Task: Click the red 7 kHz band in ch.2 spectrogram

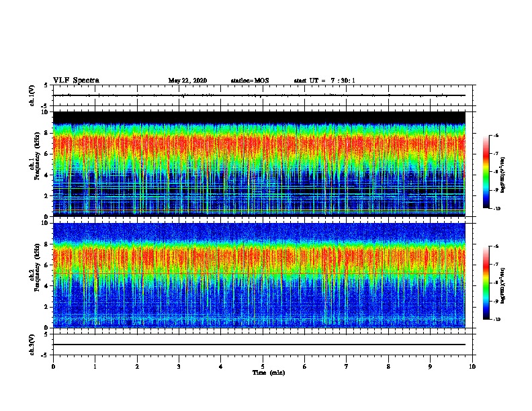Action: coord(259,256)
